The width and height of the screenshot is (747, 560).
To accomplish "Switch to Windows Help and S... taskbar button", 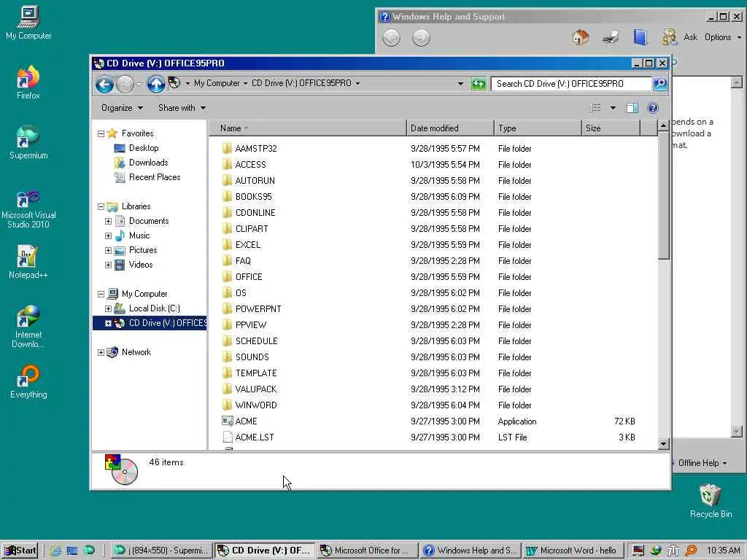I will pyautogui.click(x=471, y=551).
